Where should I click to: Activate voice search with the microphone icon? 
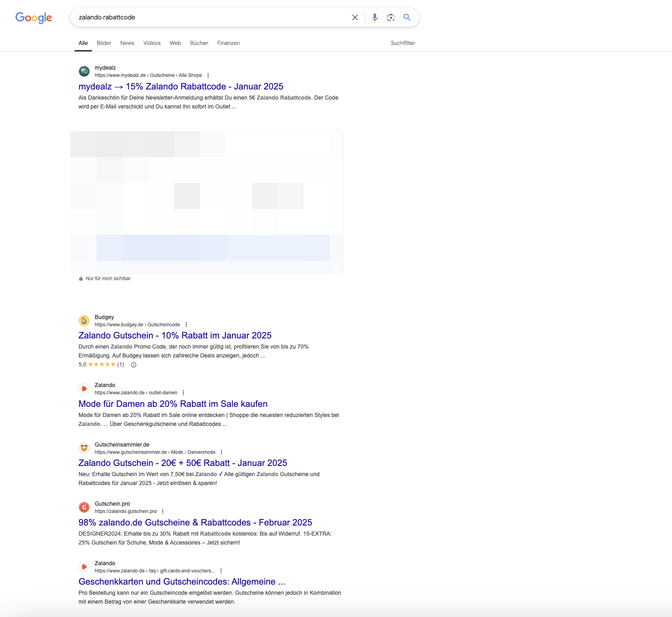[374, 17]
